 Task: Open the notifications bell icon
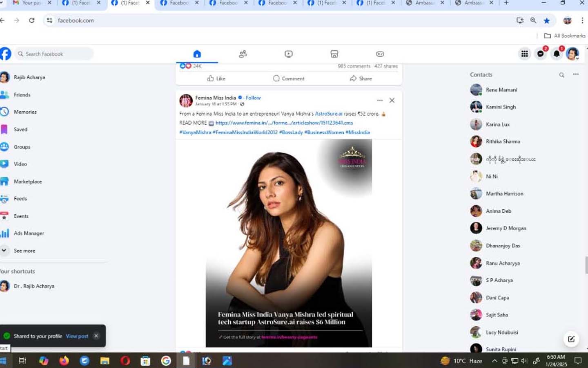tap(557, 54)
